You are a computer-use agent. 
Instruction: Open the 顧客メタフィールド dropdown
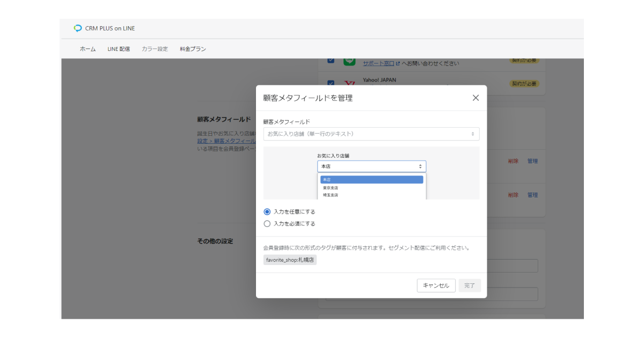point(370,134)
